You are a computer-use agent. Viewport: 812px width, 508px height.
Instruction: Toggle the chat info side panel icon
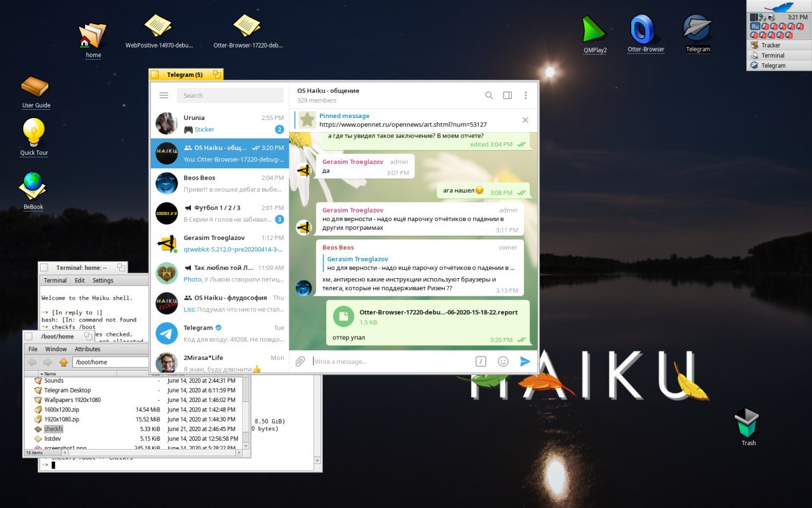coord(507,95)
